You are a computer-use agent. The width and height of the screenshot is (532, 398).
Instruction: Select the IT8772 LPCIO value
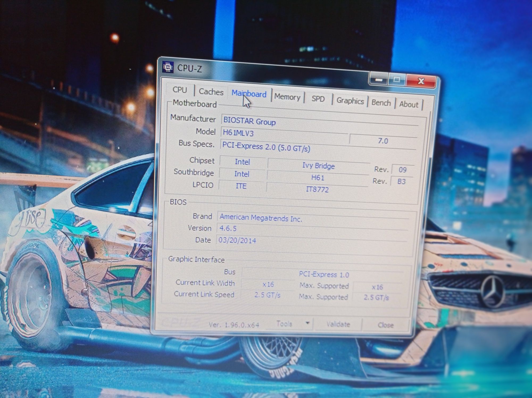pos(317,189)
